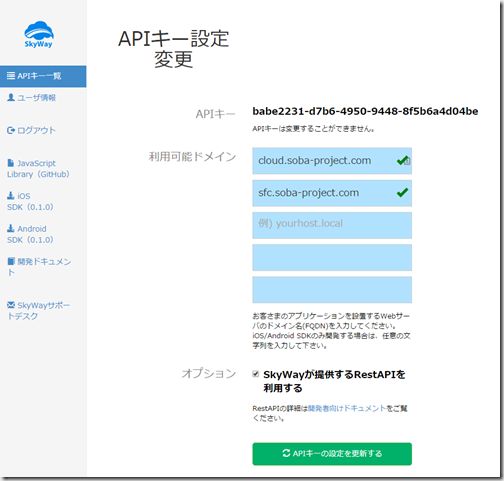Toggle the SkyWay RestAPI option checkbox

(256, 374)
